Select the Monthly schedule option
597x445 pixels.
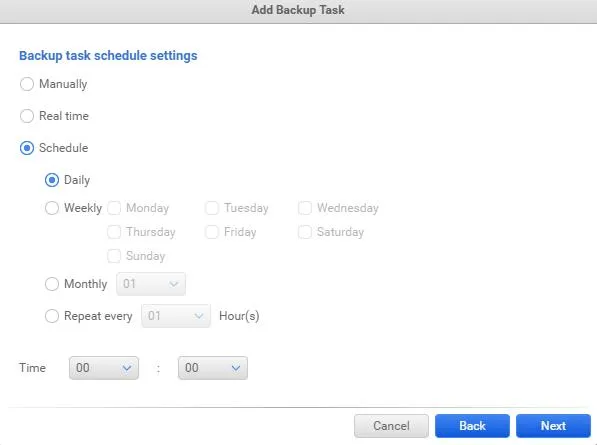coord(52,284)
